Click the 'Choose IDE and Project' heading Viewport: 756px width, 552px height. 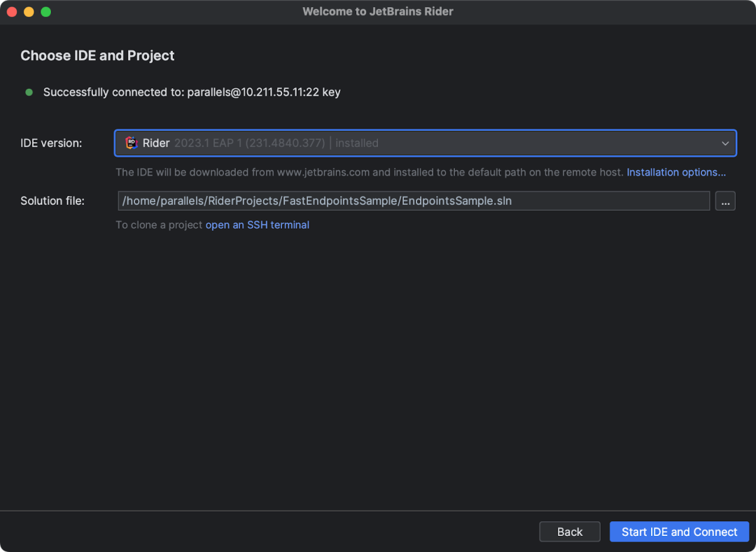(x=97, y=55)
